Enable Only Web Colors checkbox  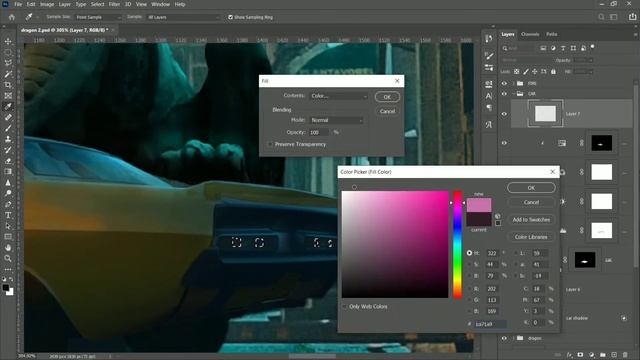(x=344, y=307)
